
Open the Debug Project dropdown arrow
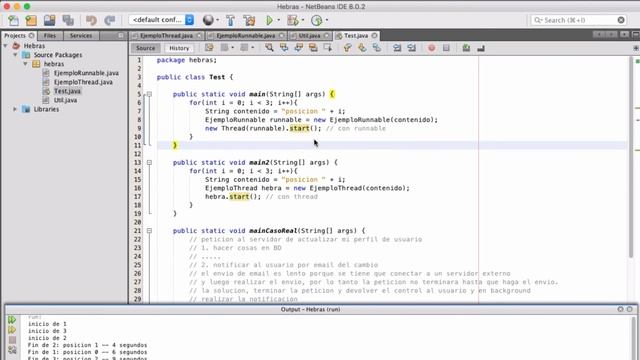pyautogui.click(x=303, y=20)
